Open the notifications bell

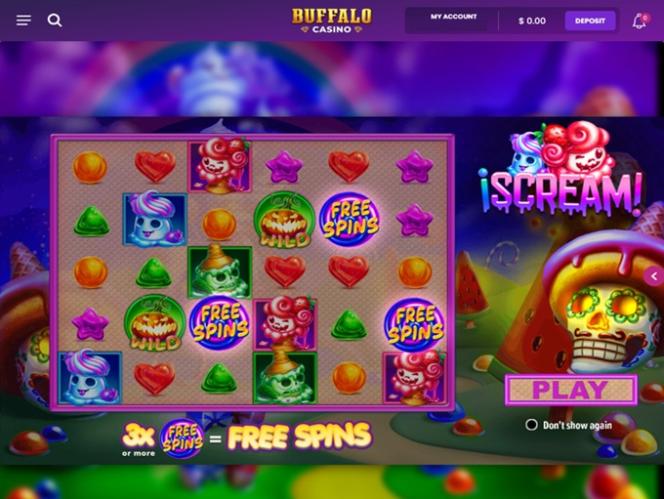tap(639, 21)
